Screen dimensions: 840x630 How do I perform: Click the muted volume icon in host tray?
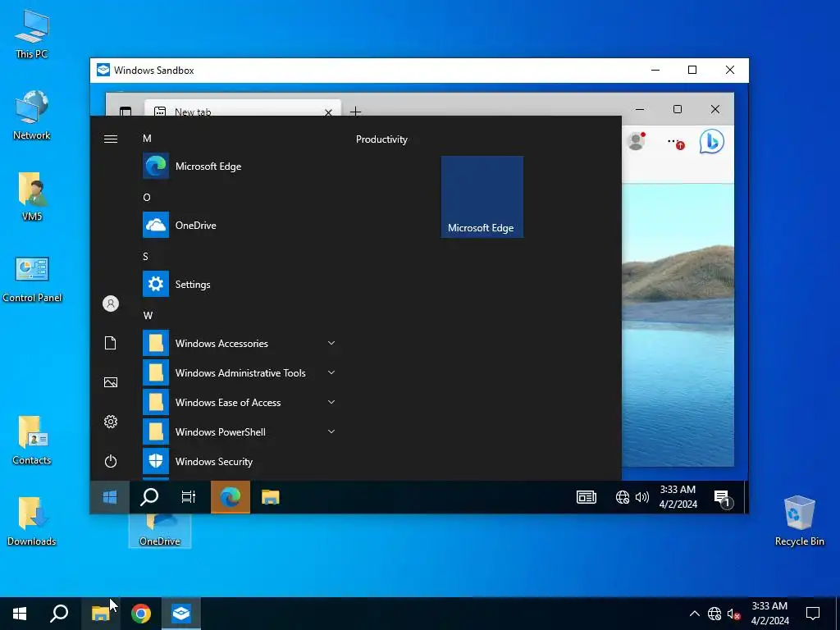734,614
